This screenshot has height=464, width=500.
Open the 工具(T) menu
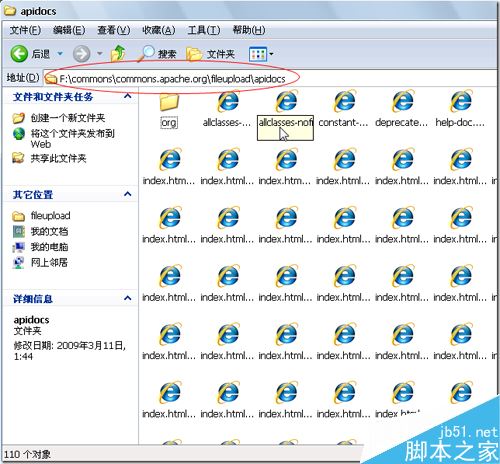204,30
